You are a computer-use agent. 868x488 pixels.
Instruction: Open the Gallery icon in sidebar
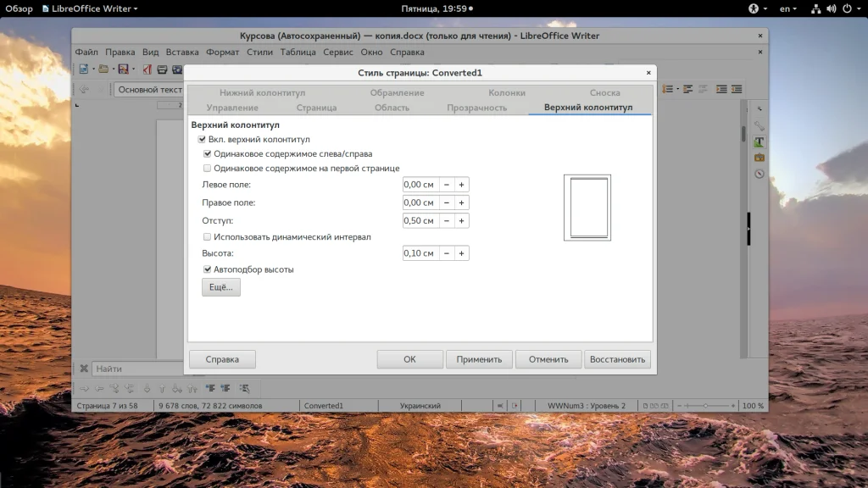pos(759,158)
